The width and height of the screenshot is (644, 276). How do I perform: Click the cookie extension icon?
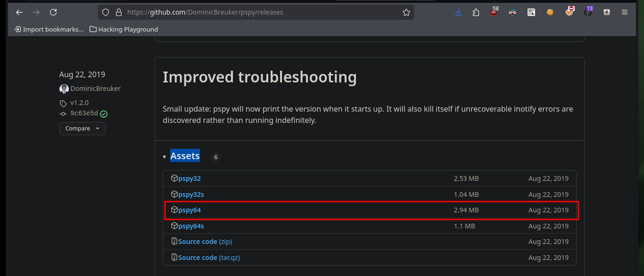pos(550,12)
